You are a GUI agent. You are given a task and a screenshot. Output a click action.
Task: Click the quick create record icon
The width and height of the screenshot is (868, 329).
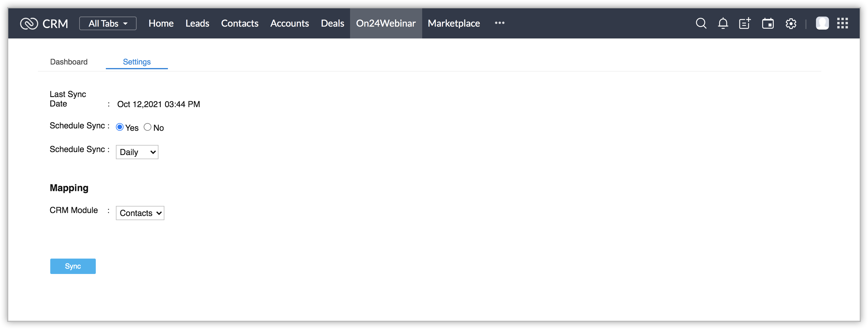[x=745, y=23]
